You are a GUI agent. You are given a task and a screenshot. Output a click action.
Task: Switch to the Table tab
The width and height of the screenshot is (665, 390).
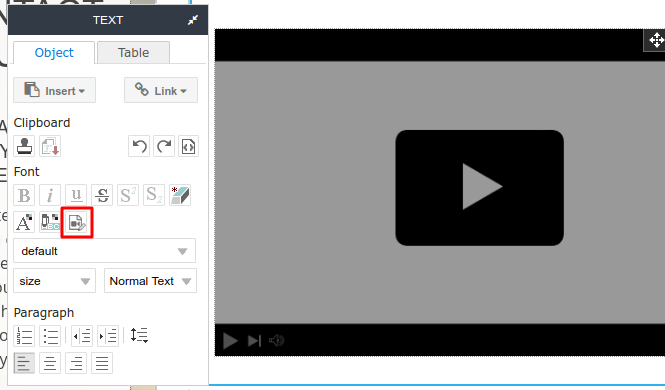tap(133, 53)
